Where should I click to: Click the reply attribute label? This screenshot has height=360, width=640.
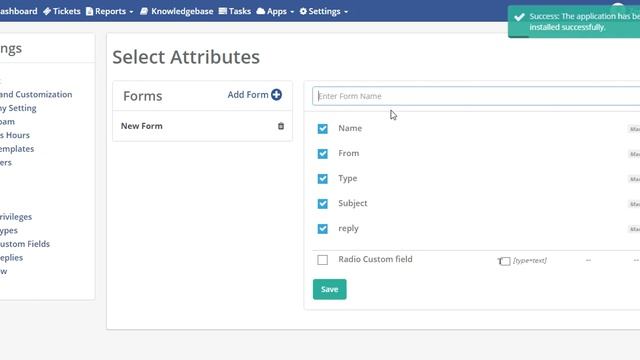click(x=349, y=229)
